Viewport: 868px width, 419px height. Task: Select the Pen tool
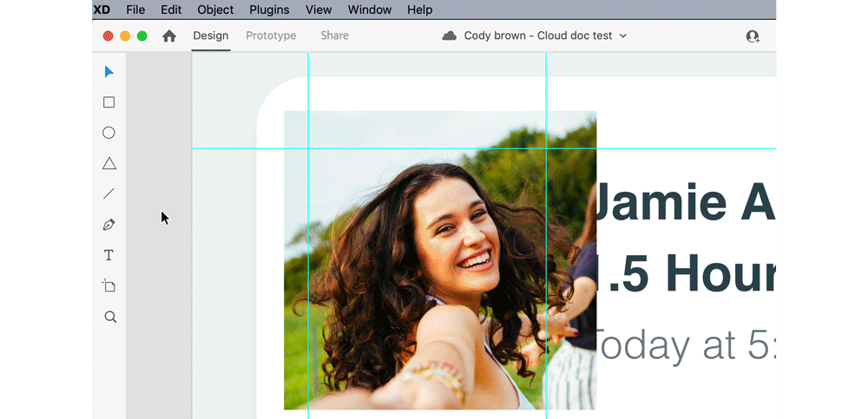point(108,225)
